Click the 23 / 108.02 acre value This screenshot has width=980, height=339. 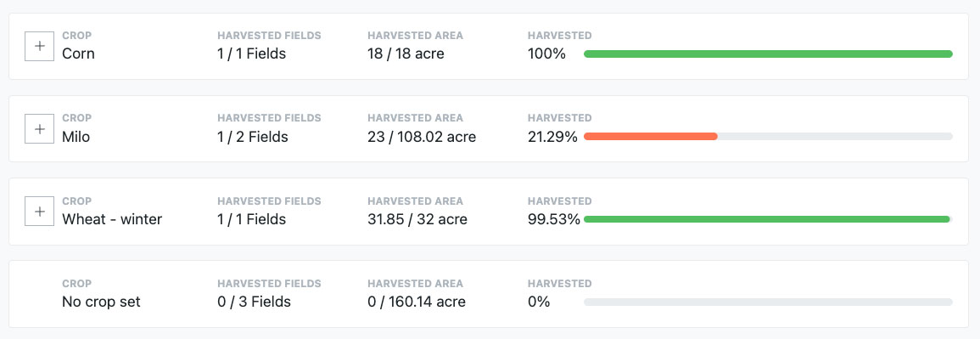click(422, 136)
